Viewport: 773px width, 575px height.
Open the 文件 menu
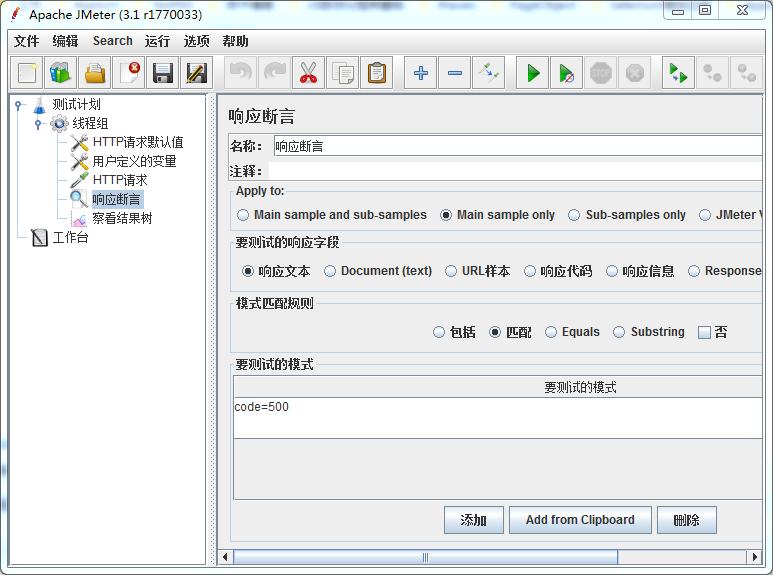[x=27, y=41]
